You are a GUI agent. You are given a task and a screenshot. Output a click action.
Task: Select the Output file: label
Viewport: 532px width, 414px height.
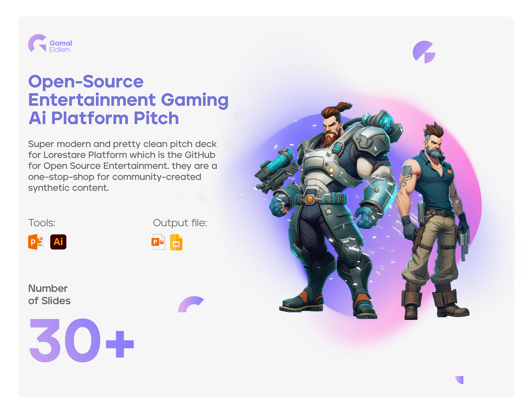click(x=180, y=223)
